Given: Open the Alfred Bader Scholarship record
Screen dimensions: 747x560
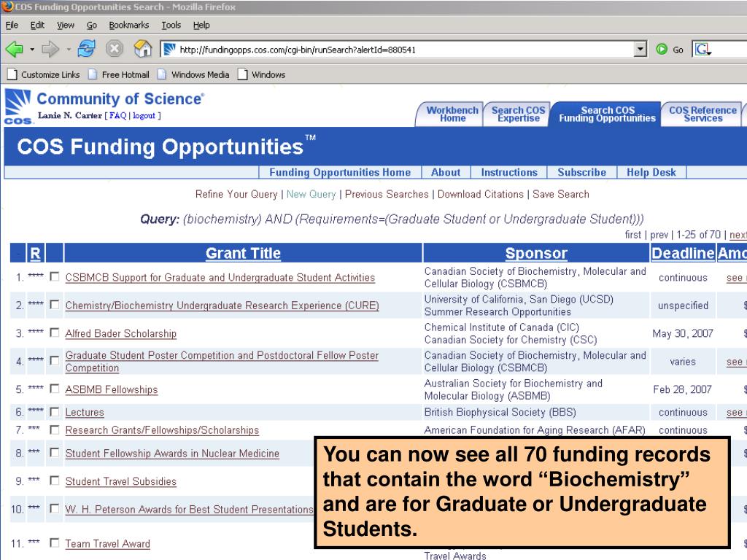Looking at the screenshot, I should (x=120, y=334).
